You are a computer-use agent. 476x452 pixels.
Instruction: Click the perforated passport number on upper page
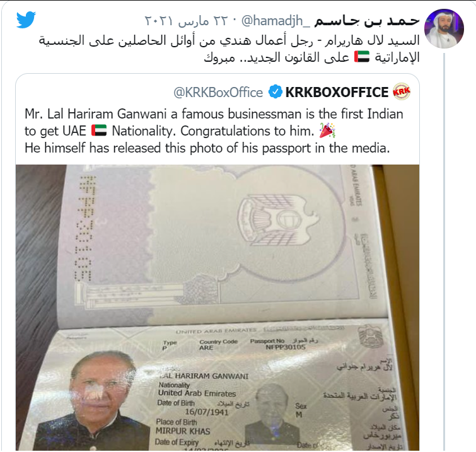tap(83, 228)
